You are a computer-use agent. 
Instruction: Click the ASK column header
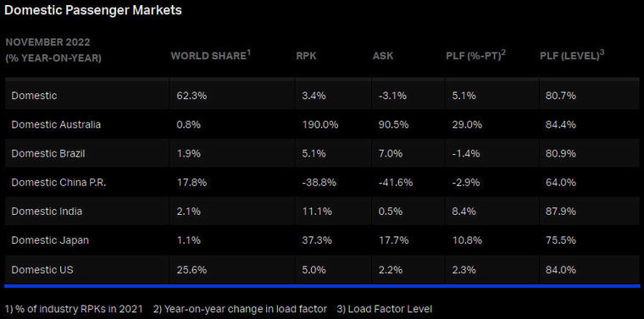[383, 56]
